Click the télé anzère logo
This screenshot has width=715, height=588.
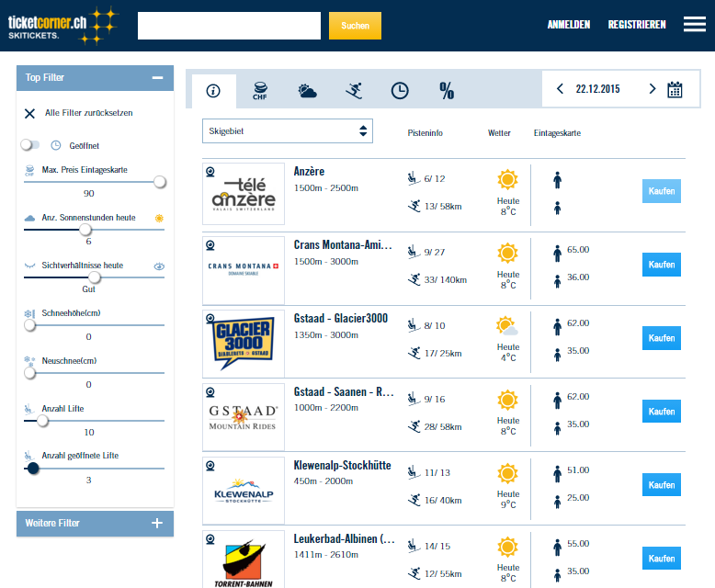click(244, 194)
